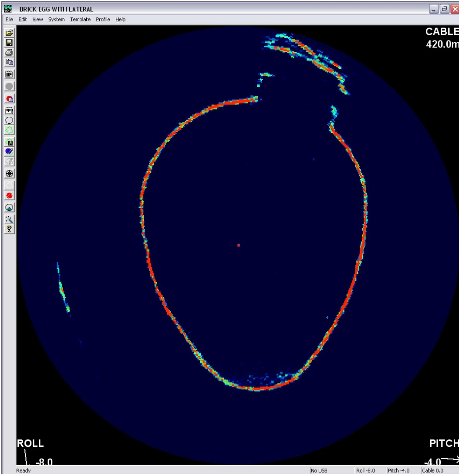Click the red center point of the sonar profile
The width and height of the screenshot is (459, 476).
(x=239, y=245)
